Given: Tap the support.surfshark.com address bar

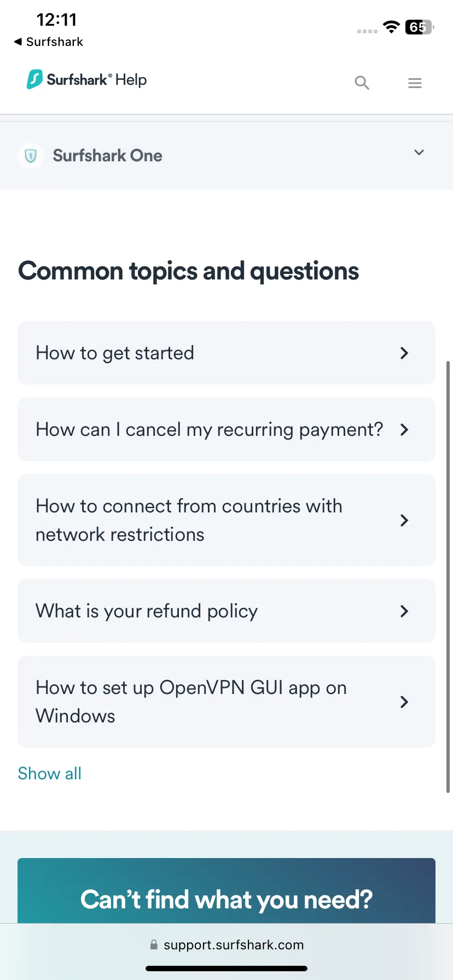Looking at the screenshot, I should click(x=226, y=944).
